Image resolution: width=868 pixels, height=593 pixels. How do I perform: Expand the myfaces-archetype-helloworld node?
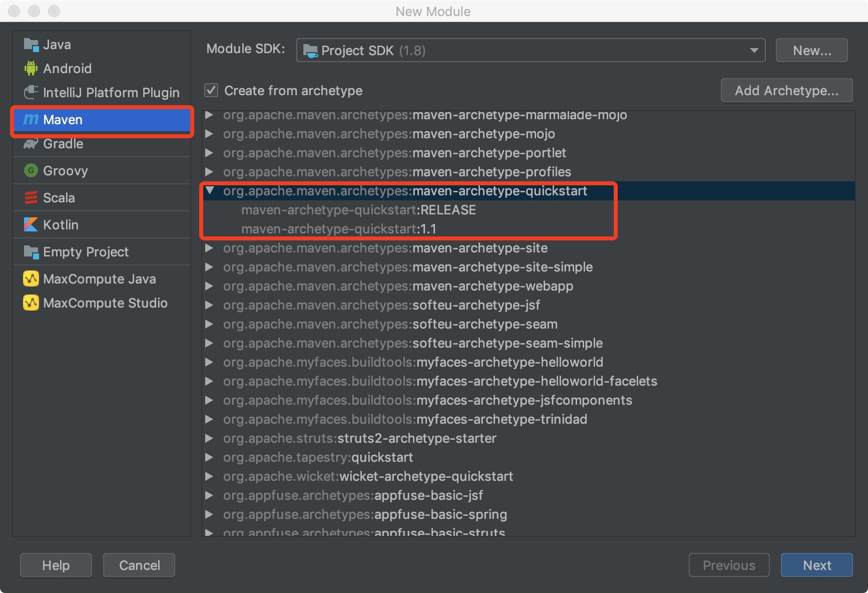pos(209,362)
